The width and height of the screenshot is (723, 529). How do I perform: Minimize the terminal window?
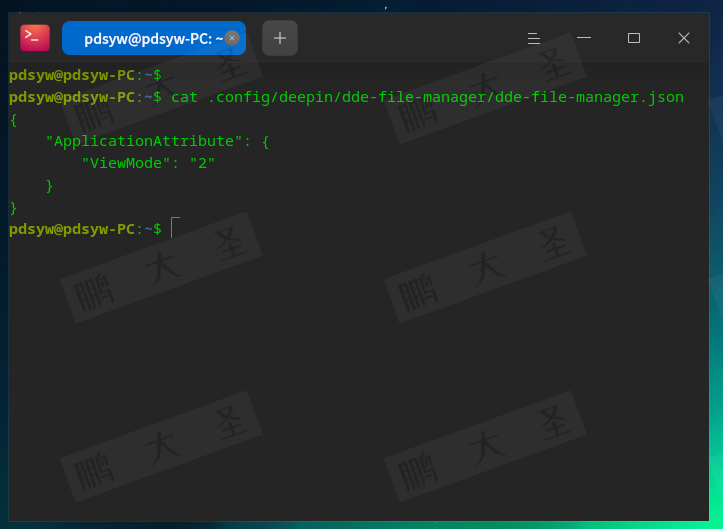584,38
